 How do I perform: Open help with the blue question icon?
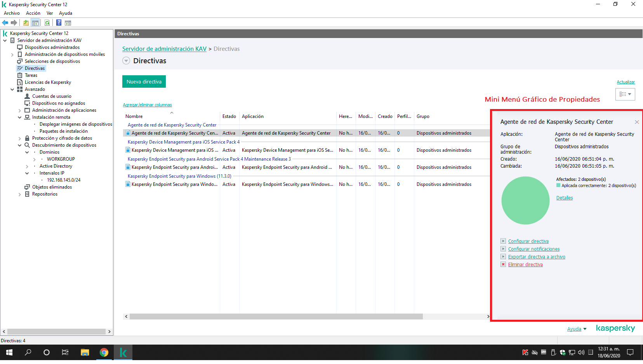pyautogui.click(x=59, y=23)
